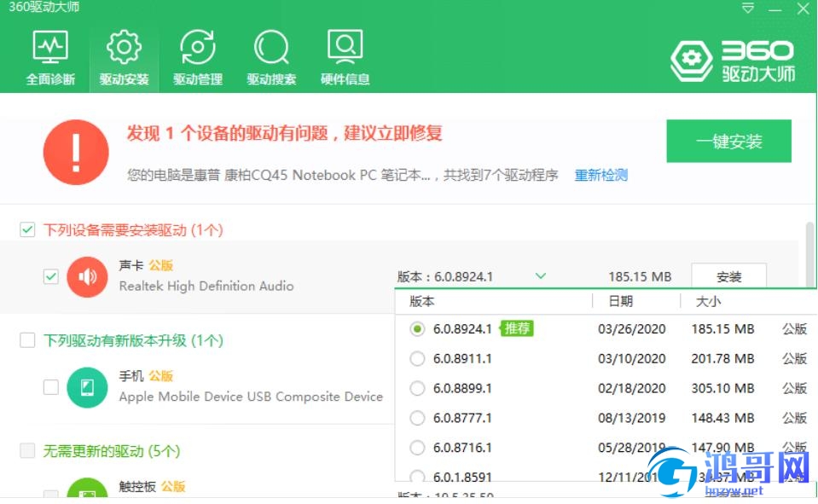Select version 6.0.8911.1 radio button
The image size is (818, 504).
point(417,359)
